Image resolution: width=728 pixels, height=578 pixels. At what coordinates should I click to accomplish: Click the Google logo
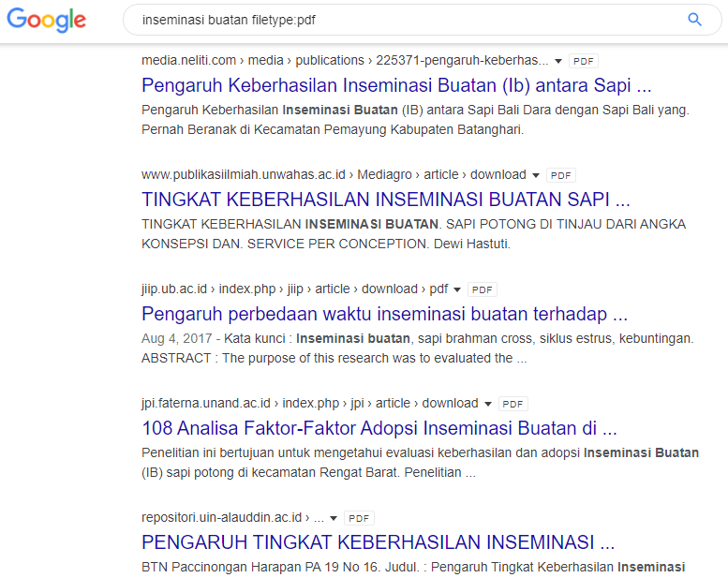click(46, 21)
